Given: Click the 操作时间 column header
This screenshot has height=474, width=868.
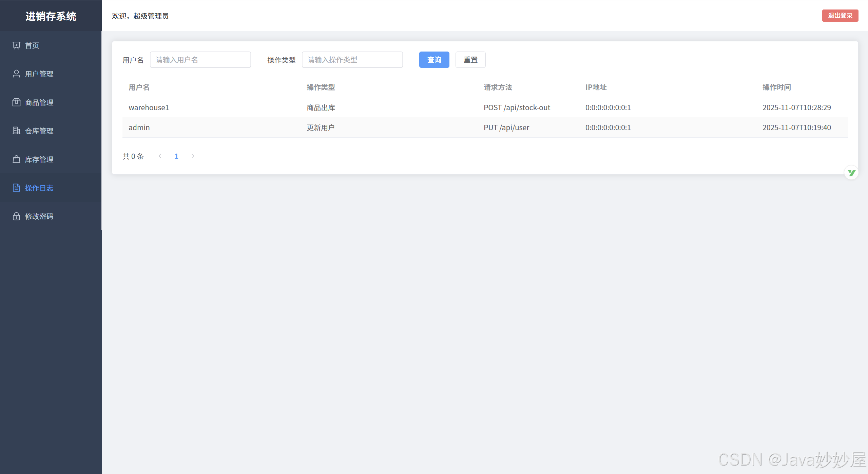Looking at the screenshot, I should click(777, 87).
